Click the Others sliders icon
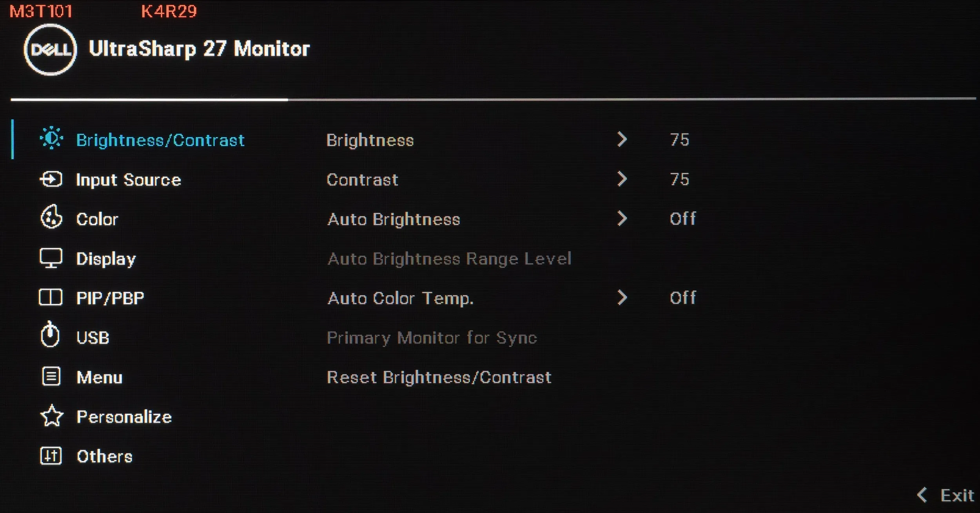The image size is (980, 513). (51, 456)
